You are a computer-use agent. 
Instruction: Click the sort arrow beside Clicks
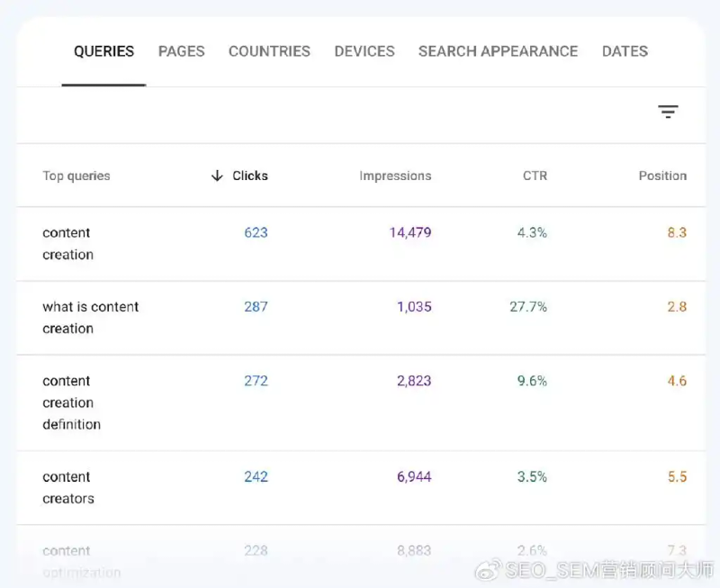point(216,176)
